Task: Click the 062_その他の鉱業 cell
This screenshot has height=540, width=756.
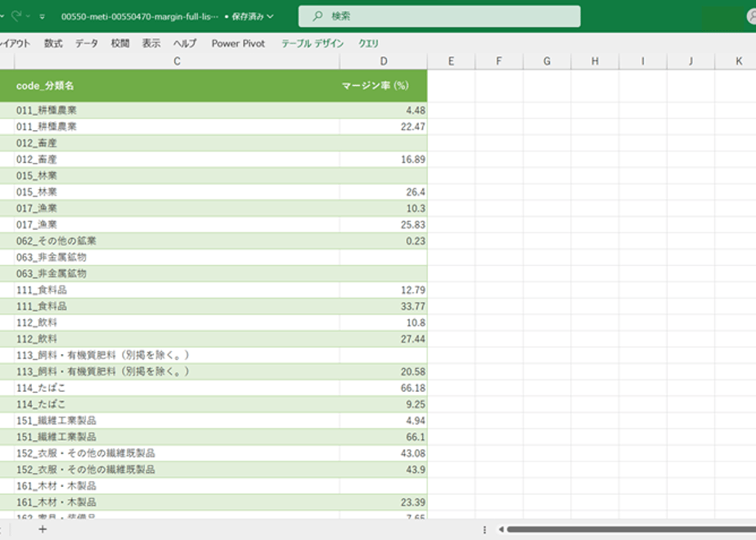Action: pos(177,241)
